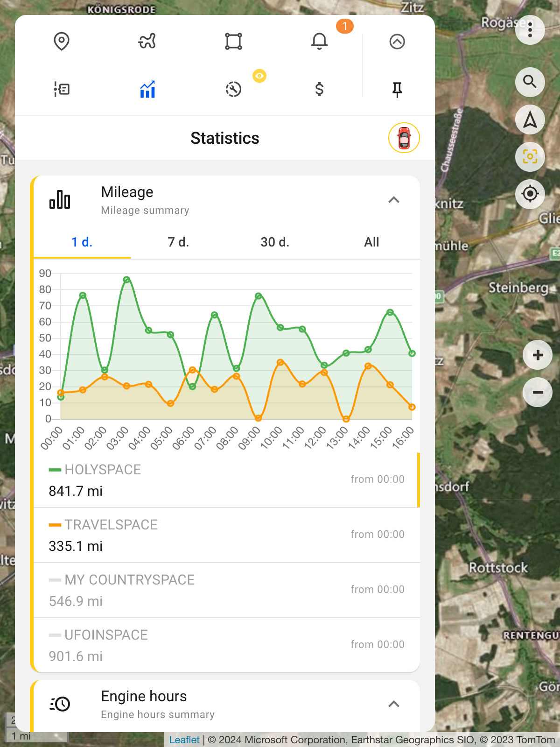Screen dimensions: 560x747
Task: Toggle the yellow eye visibility badge
Action: [259, 76]
